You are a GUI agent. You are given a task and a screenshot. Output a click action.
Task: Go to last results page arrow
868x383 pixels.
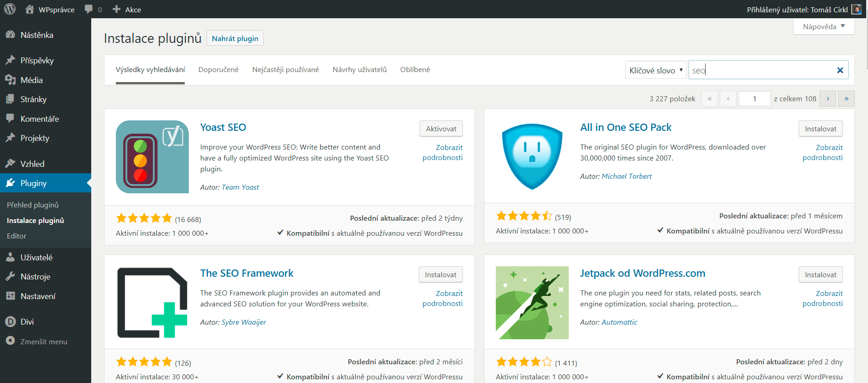[x=847, y=98]
